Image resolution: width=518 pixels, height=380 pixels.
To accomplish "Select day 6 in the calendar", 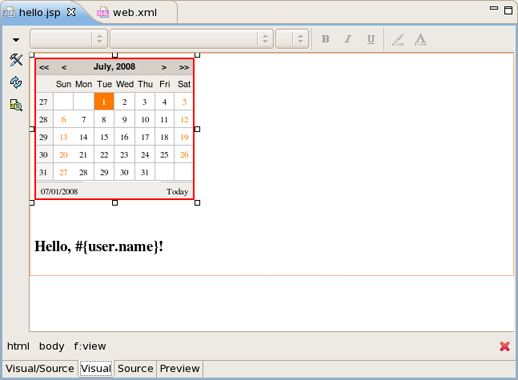I will [x=64, y=119].
